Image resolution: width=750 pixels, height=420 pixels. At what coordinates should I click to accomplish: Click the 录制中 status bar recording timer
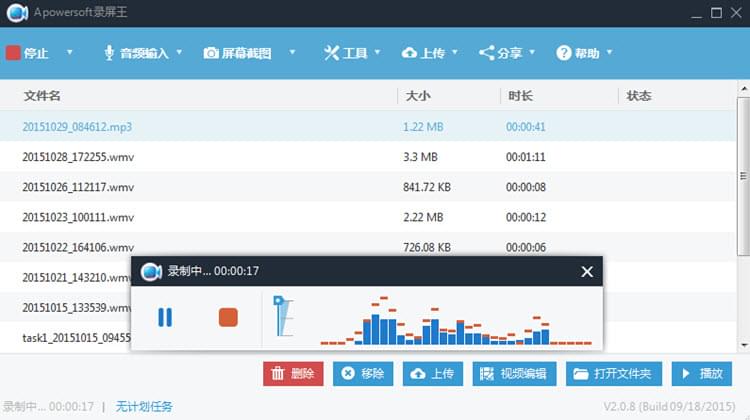pyautogui.click(x=48, y=407)
